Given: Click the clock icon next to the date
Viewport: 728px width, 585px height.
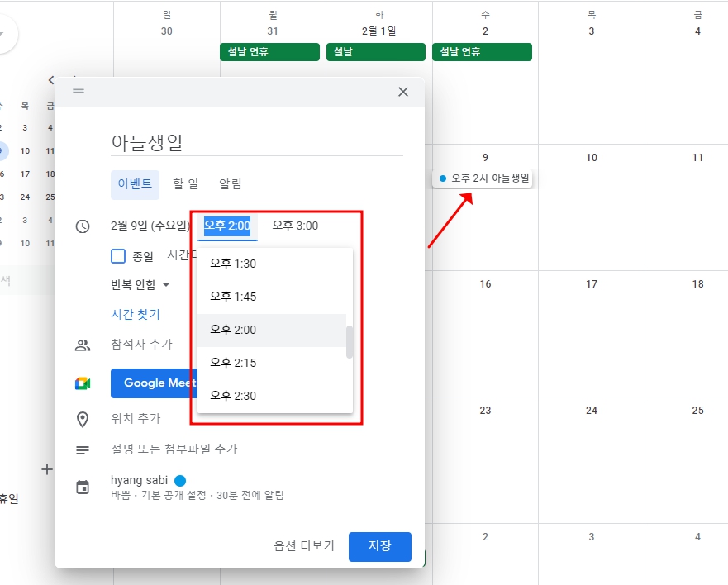Looking at the screenshot, I should coord(83,225).
